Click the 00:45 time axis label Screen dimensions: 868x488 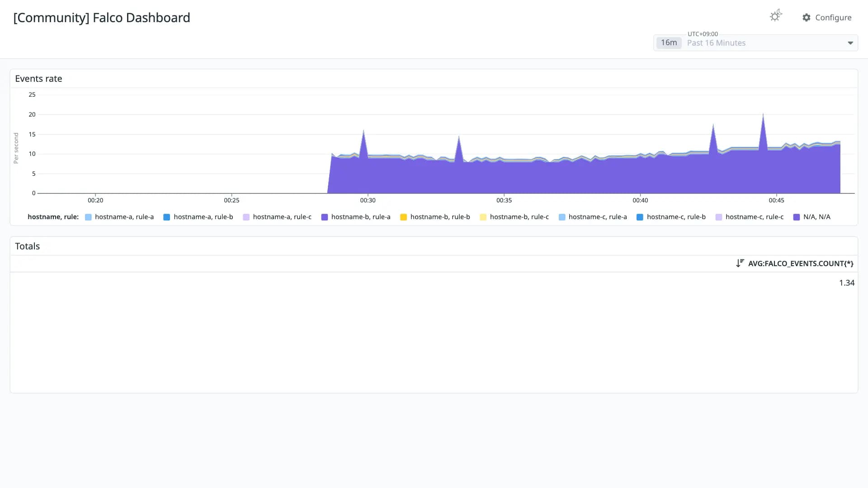(776, 200)
